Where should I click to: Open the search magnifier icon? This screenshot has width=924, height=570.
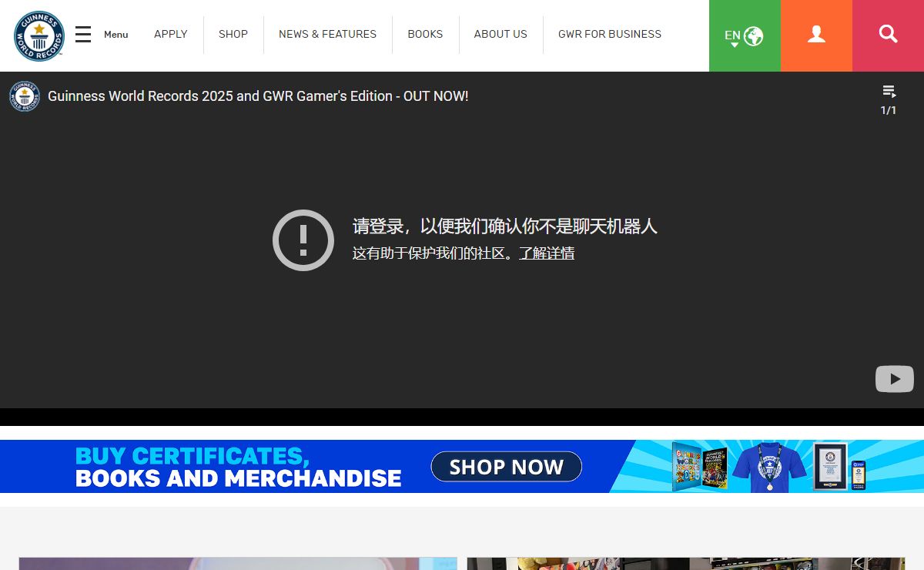tap(888, 35)
